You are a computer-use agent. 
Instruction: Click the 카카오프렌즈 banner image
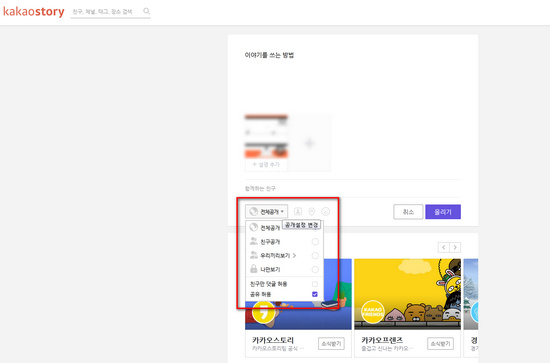coord(407,294)
